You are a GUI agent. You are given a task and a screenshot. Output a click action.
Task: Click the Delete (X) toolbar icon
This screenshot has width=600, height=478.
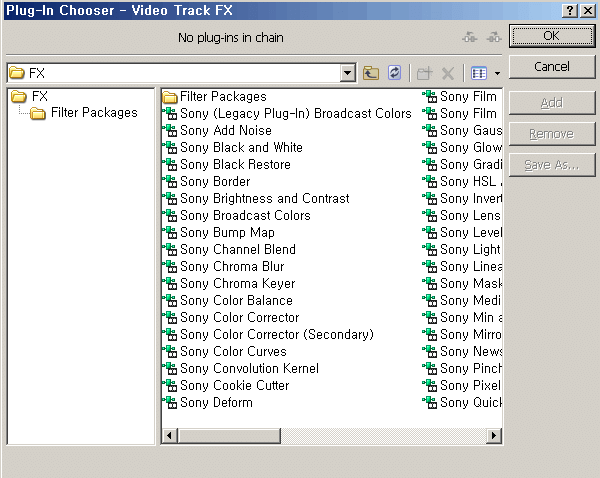tap(447, 73)
